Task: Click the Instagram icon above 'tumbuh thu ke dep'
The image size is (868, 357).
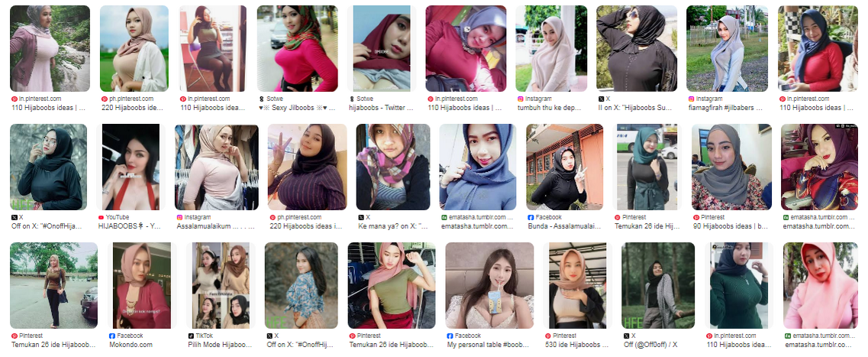Action: pyautogui.click(x=521, y=99)
